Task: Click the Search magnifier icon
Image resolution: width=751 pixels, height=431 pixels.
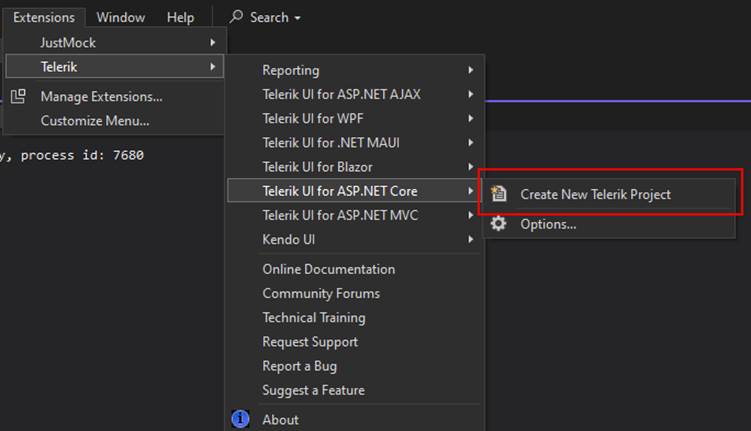Action: coord(236,17)
